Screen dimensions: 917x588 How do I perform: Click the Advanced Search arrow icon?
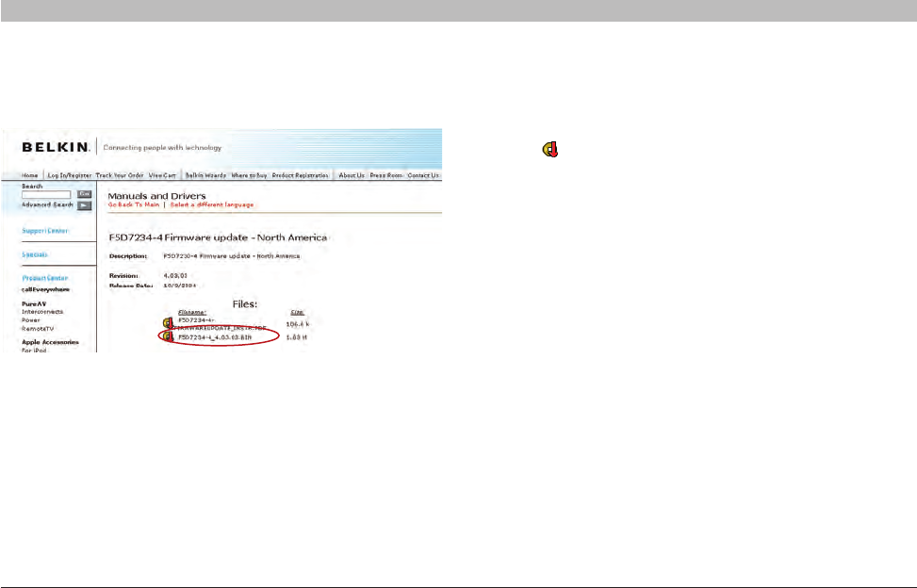84,205
